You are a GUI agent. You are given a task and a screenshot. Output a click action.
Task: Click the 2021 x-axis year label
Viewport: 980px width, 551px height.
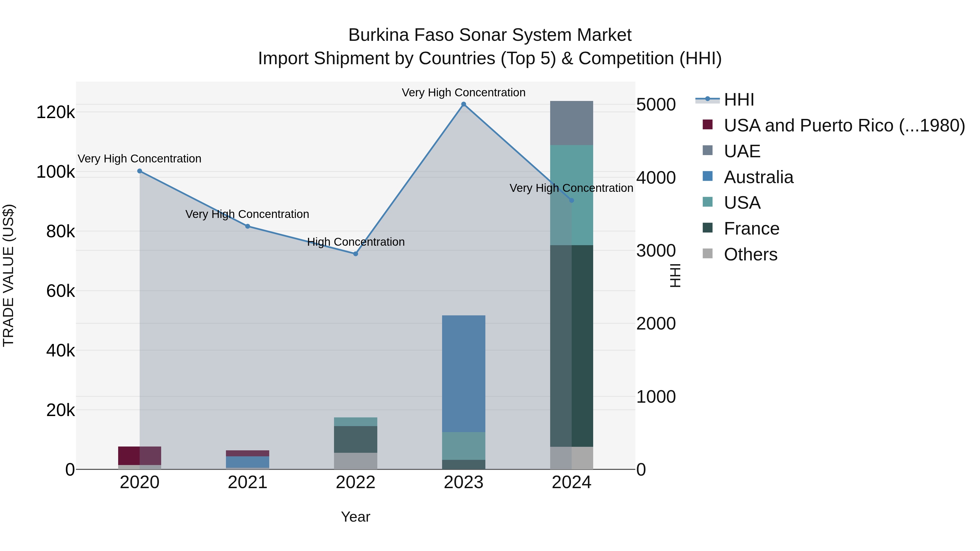(x=248, y=482)
